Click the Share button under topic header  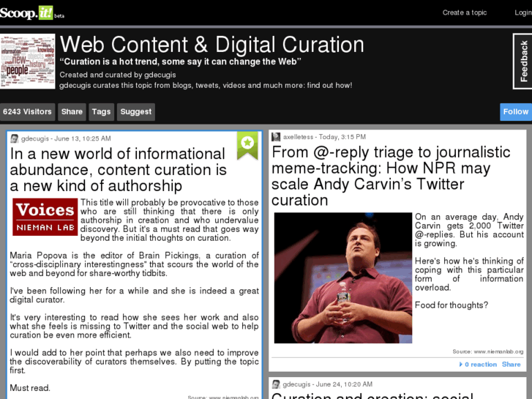[72, 112]
